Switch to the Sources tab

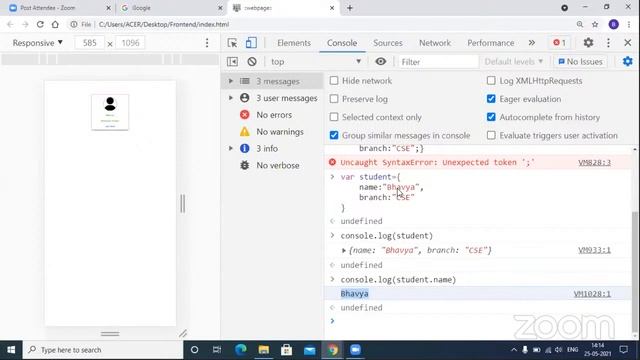[x=388, y=43]
